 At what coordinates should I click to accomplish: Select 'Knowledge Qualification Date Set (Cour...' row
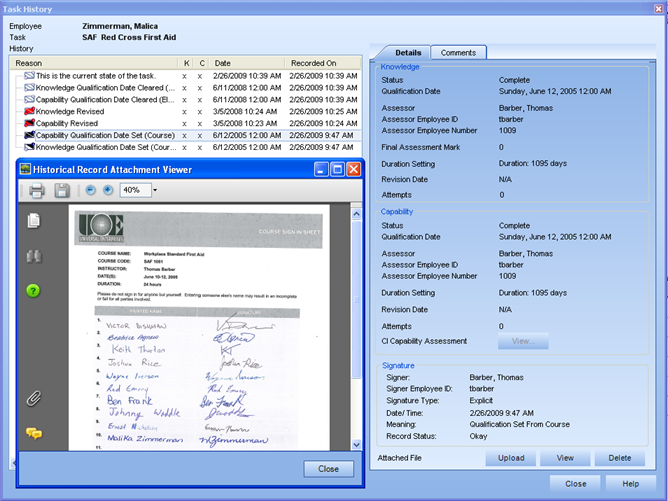pyautogui.click(x=186, y=147)
